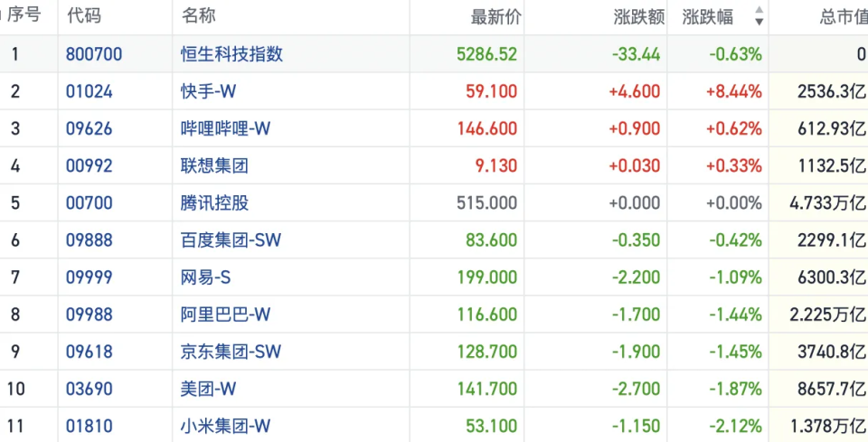Click the 代码 column header
This screenshot has height=442, width=868.
[x=84, y=16]
